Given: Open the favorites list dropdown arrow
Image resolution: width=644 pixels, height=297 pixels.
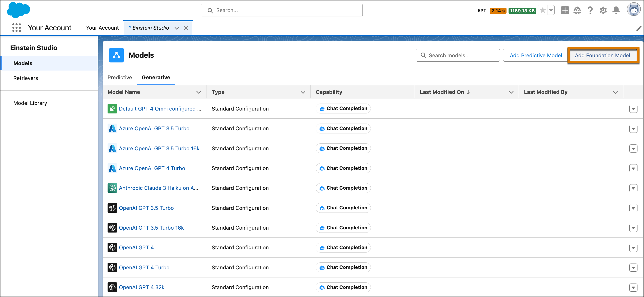Looking at the screenshot, I should pos(551,10).
